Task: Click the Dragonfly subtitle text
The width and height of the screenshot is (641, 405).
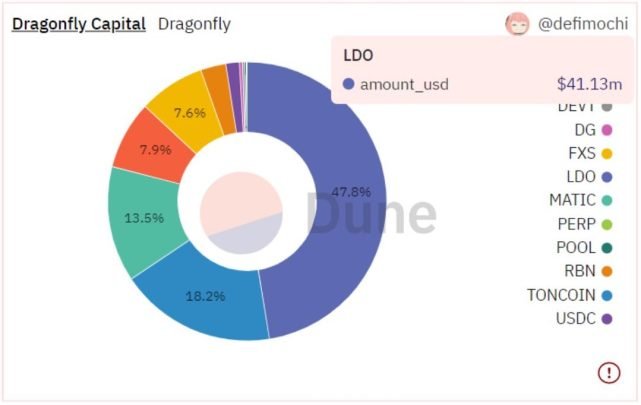Action: [x=194, y=24]
